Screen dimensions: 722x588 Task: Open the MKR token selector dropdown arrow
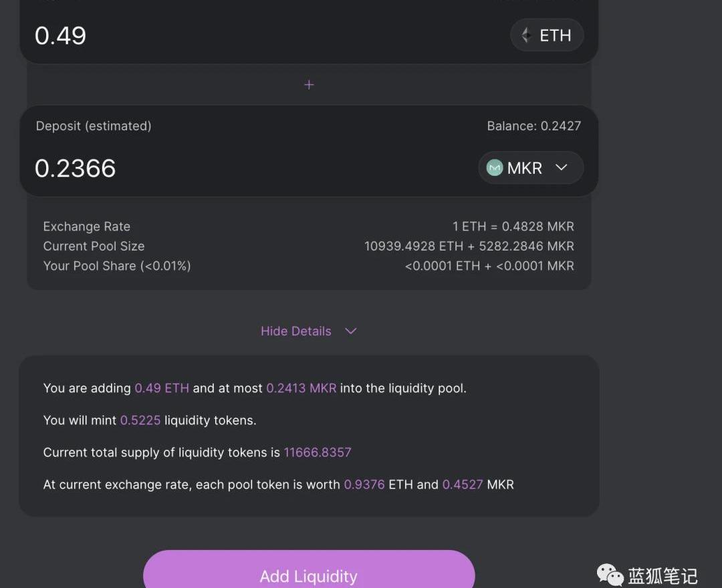point(562,168)
